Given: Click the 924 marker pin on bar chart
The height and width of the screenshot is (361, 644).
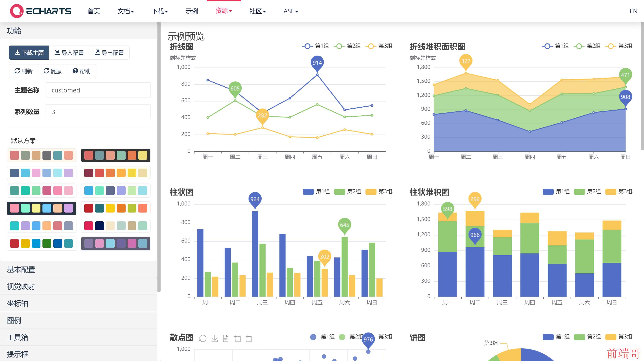Looking at the screenshot, I should point(255,200).
